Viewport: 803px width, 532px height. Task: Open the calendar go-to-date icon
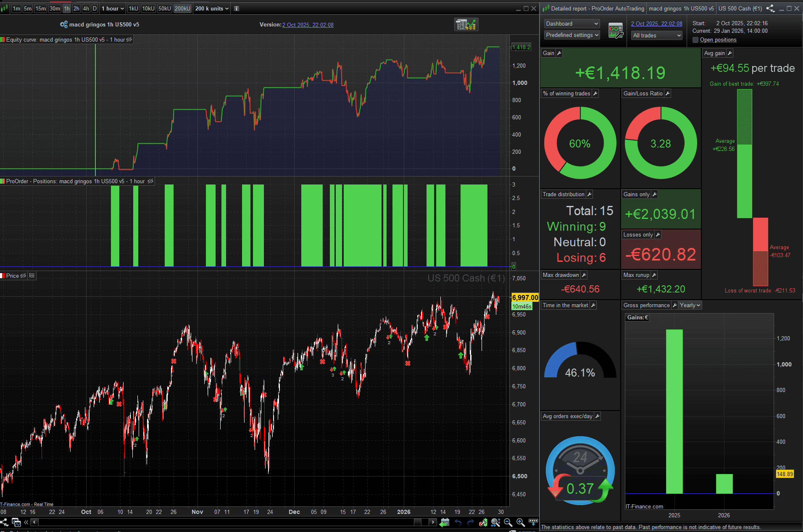444,522
